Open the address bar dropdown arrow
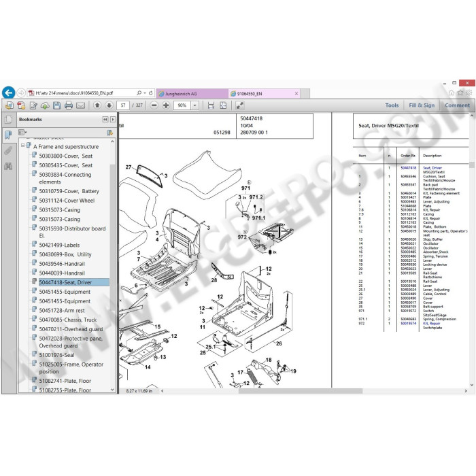 [x=145, y=93]
